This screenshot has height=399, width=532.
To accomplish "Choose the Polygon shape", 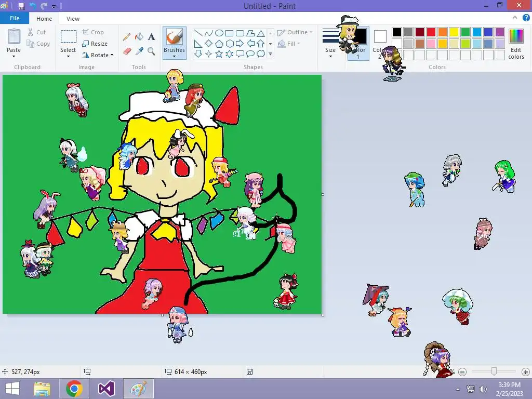I will [250, 33].
